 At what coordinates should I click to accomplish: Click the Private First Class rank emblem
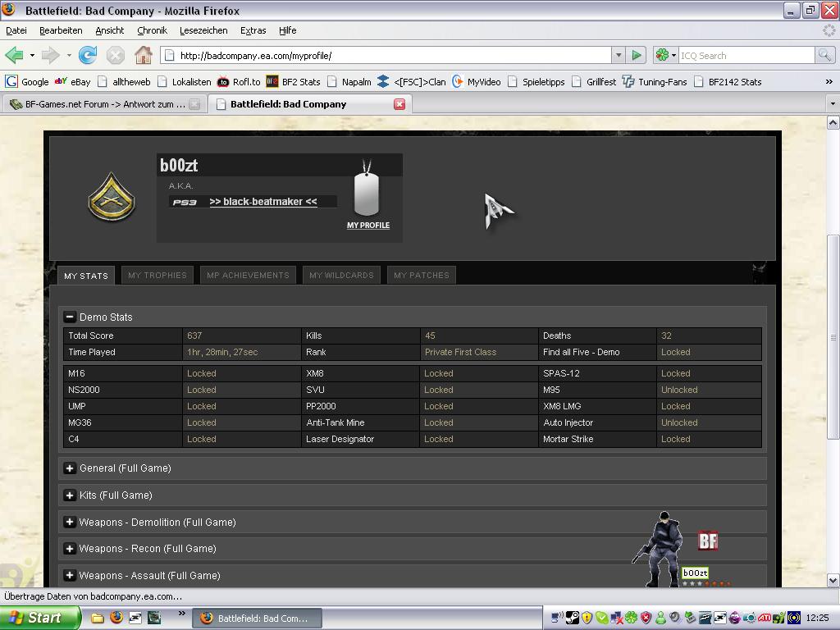112,197
